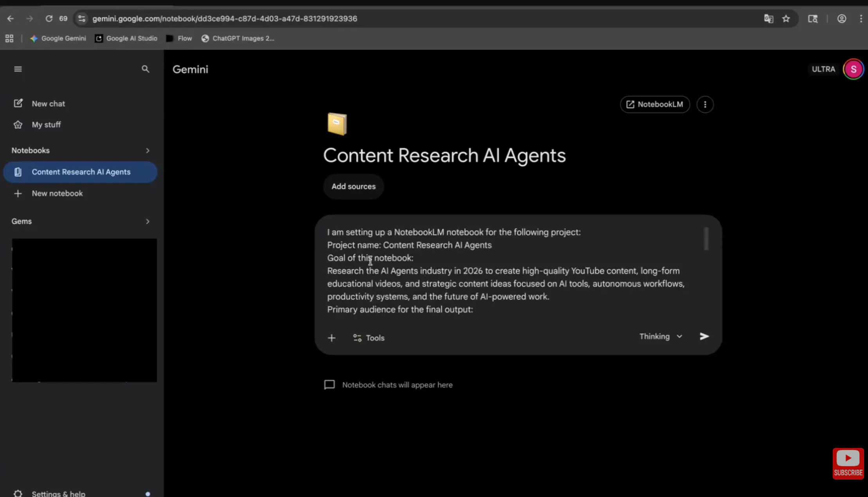
Task: Click the plus attach icon in prompt box
Action: click(331, 338)
